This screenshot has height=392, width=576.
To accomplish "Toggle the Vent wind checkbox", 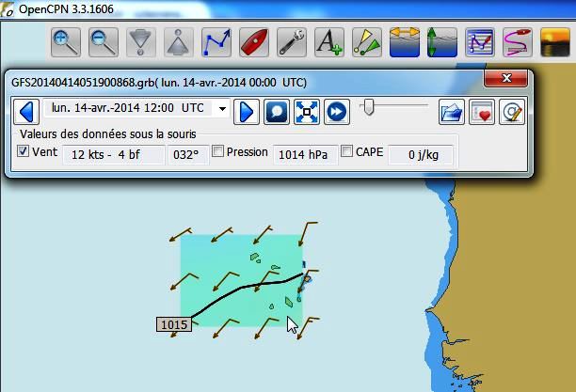I will (24, 150).
